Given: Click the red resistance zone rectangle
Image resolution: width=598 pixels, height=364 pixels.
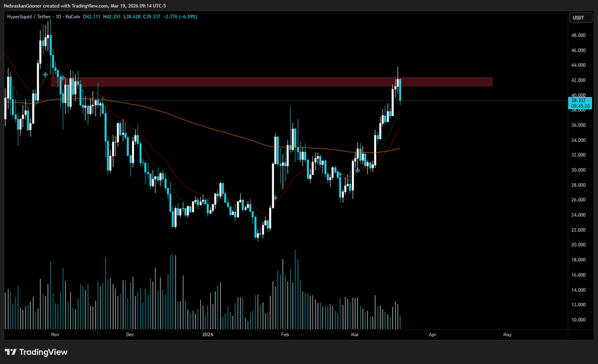Looking at the screenshot, I should tap(272, 82).
